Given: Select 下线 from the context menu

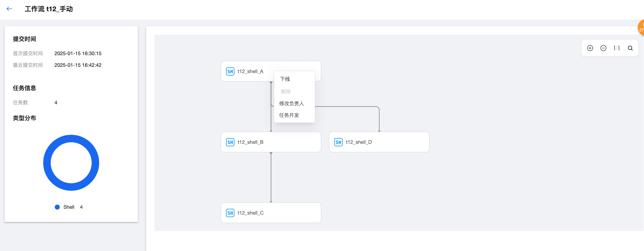Looking at the screenshot, I should point(285,79).
